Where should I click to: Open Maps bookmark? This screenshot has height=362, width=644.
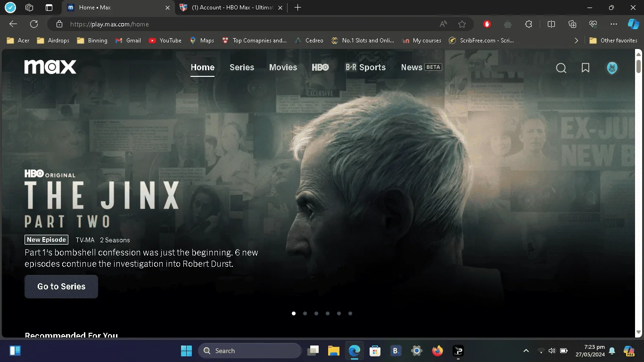click(202, 41)
